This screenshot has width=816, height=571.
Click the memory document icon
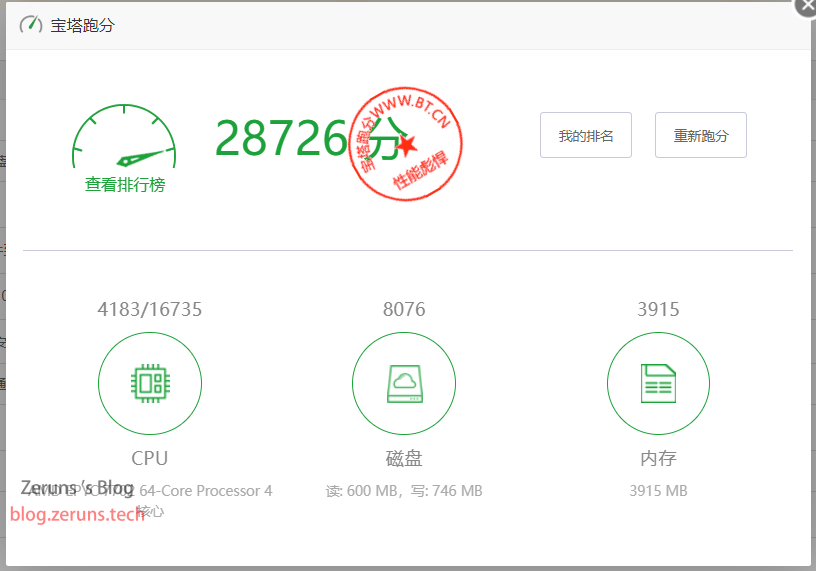click(658, 383)
